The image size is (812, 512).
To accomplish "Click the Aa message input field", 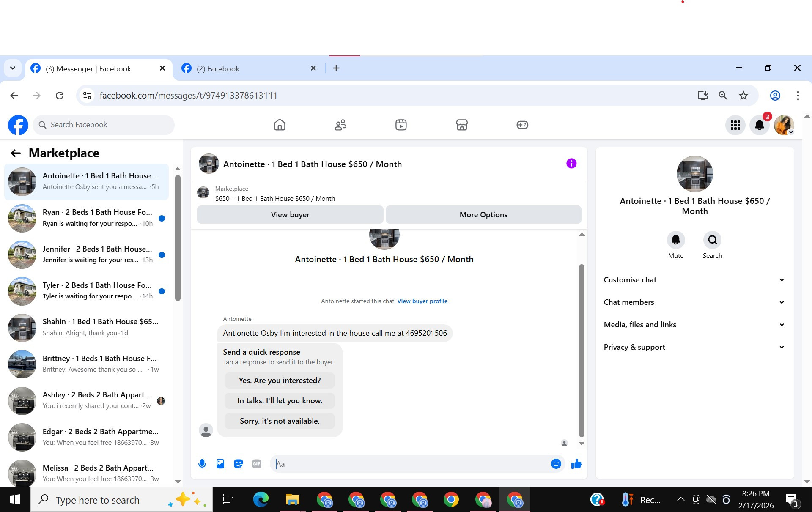I will coord(410,464).
